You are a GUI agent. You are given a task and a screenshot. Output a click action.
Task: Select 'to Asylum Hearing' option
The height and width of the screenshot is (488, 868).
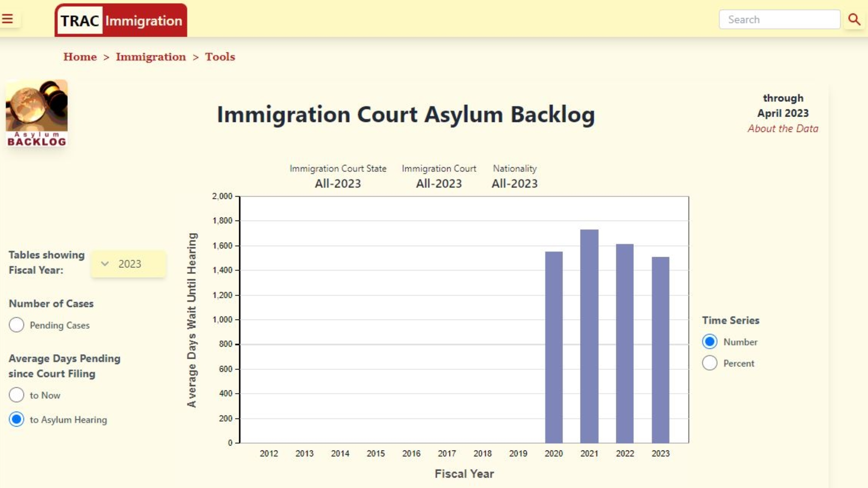[x=17, y=419]
